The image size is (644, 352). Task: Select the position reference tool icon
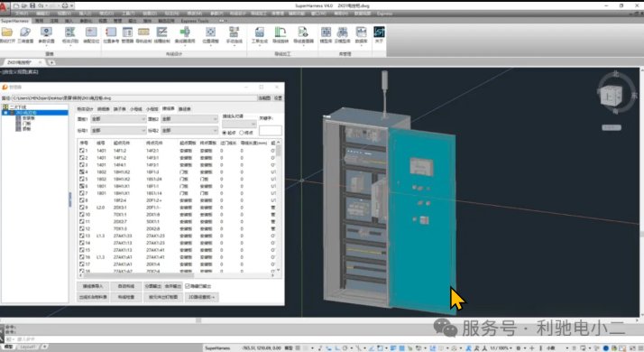(x=111, y=32)
